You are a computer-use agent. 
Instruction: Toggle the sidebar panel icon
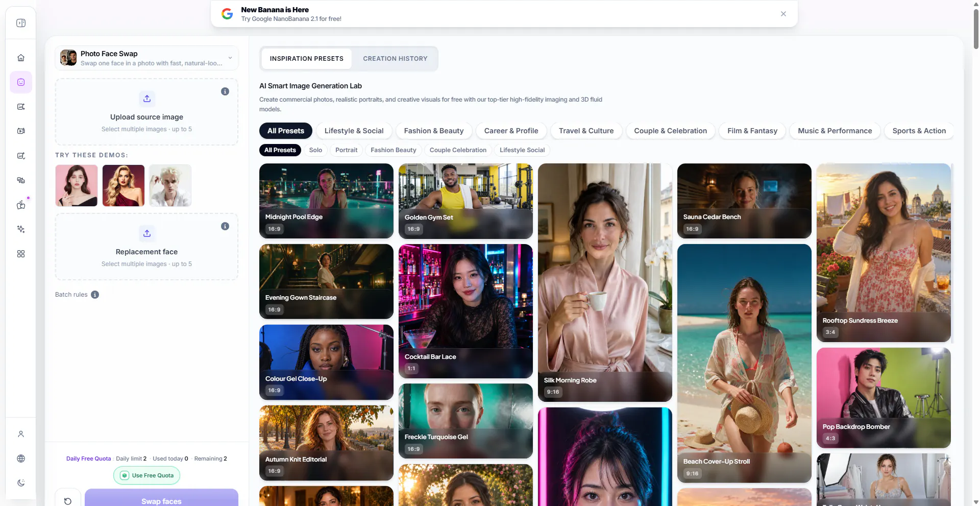(x=21, y=23)
